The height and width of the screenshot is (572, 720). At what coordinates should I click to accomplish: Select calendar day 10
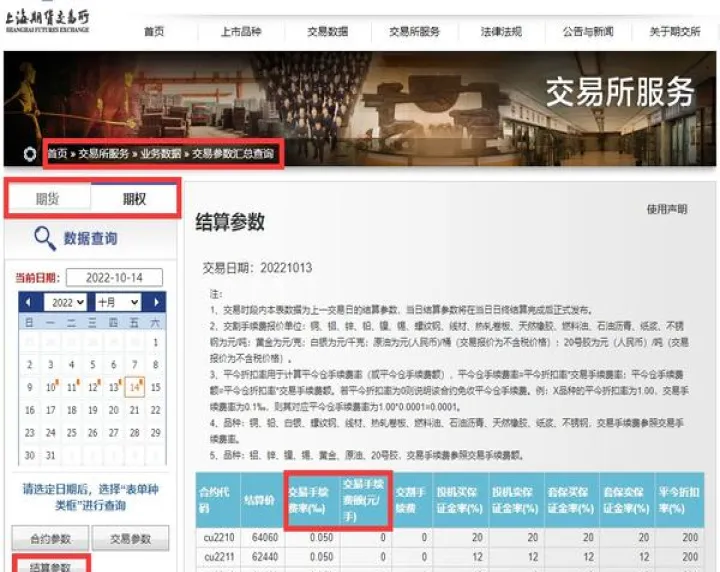click(51, 387)
